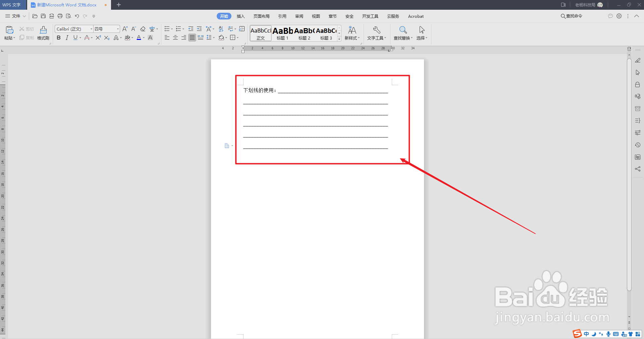Toggle Italic formatting
The image size is (644, 339).
(67, 38)
